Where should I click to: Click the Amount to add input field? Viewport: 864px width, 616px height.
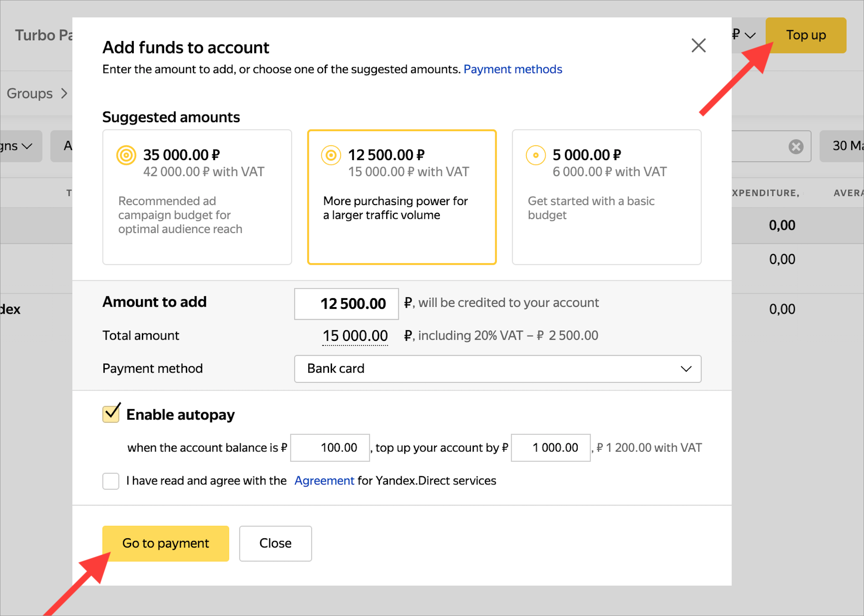(x=347, y=304)
